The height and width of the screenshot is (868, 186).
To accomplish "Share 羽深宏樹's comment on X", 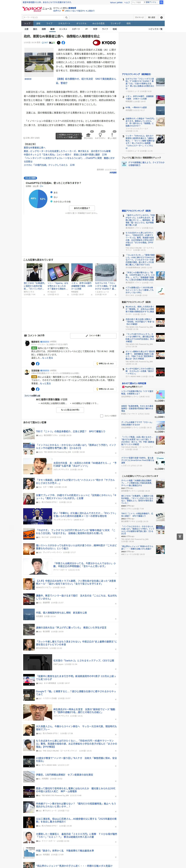I will tap(33, 389).
